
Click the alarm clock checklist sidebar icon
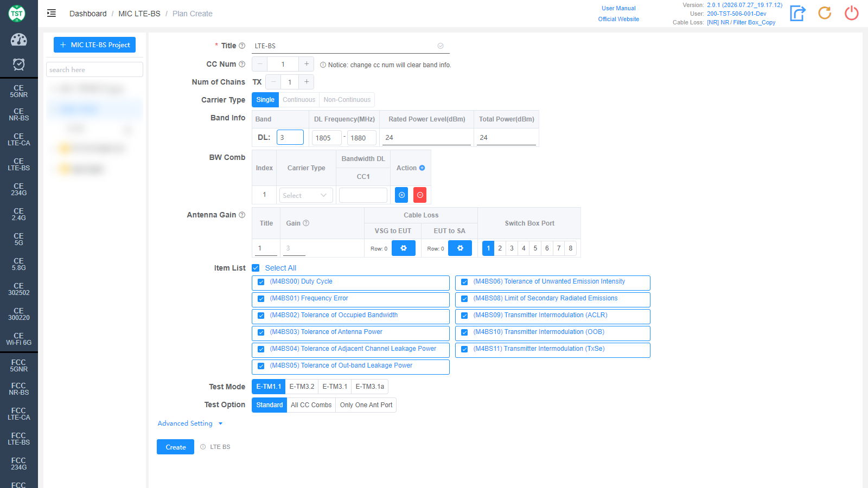(18, 65)
